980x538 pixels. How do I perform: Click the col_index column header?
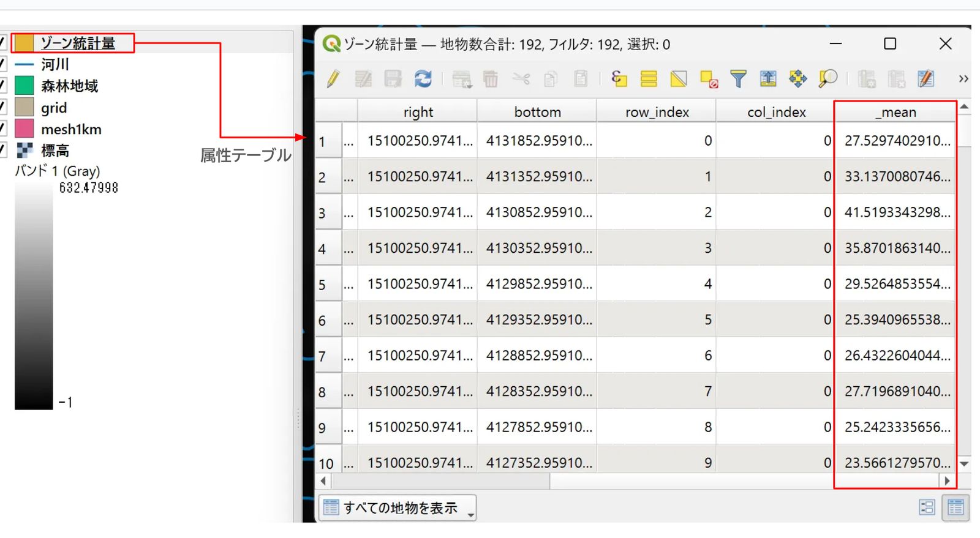pyautogui.click(x=776, y=112)
